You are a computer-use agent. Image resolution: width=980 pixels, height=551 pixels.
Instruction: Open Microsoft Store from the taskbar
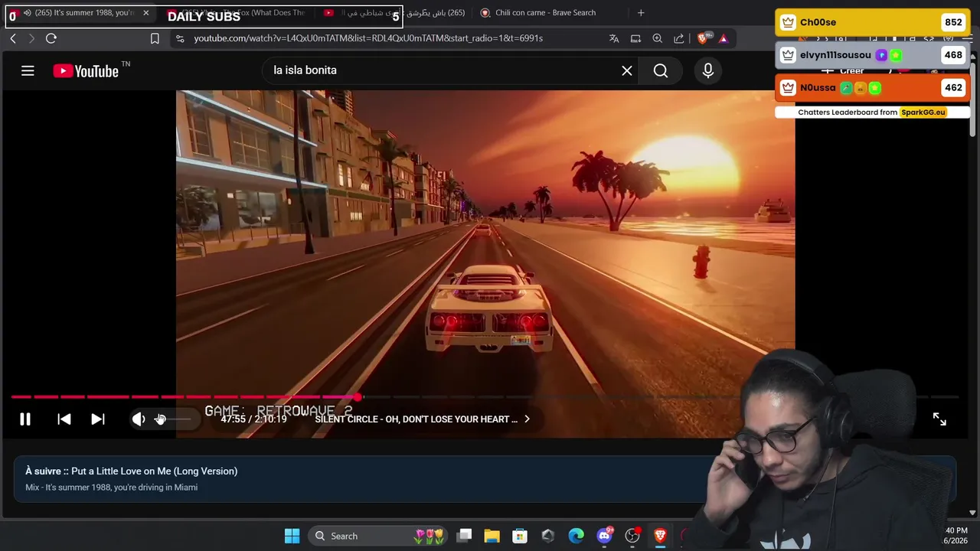coord(520,536)
